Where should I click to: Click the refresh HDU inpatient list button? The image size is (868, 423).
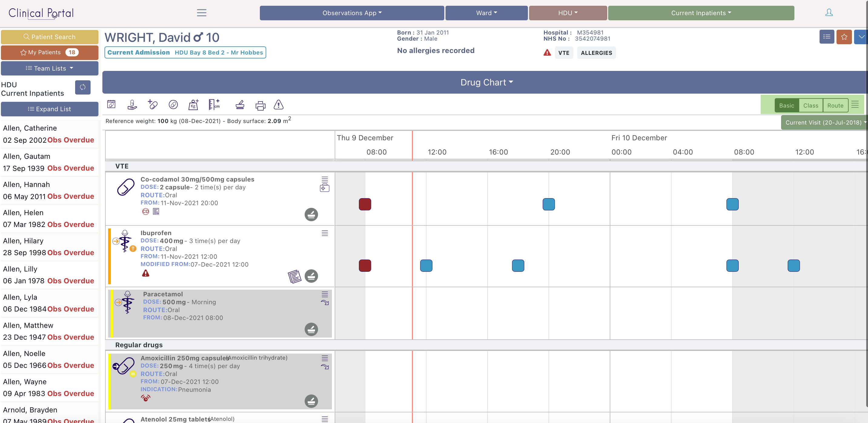83,87
